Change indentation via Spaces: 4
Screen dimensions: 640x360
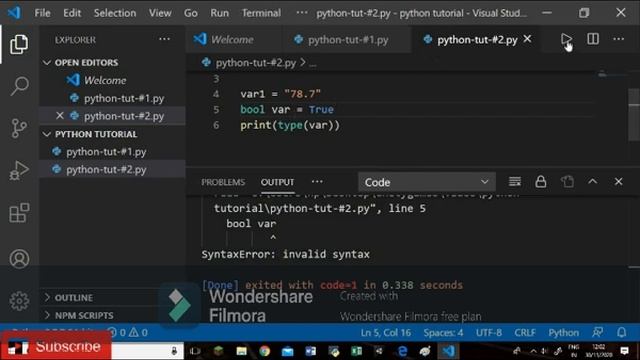pyautogui.click(x=443, y=333)
